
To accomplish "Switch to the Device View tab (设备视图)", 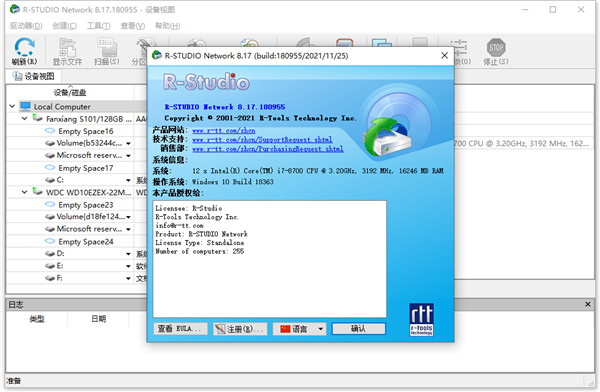I will point(33,76).
